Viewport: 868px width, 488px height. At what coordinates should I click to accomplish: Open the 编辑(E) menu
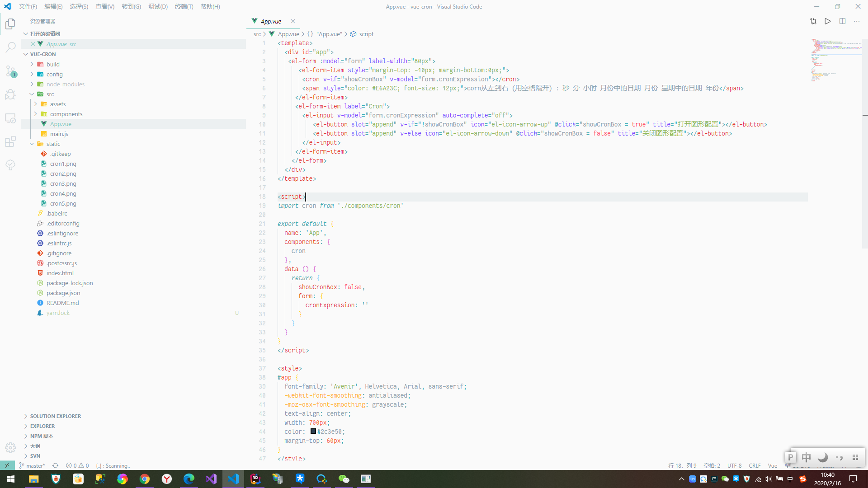click(53, 6)
